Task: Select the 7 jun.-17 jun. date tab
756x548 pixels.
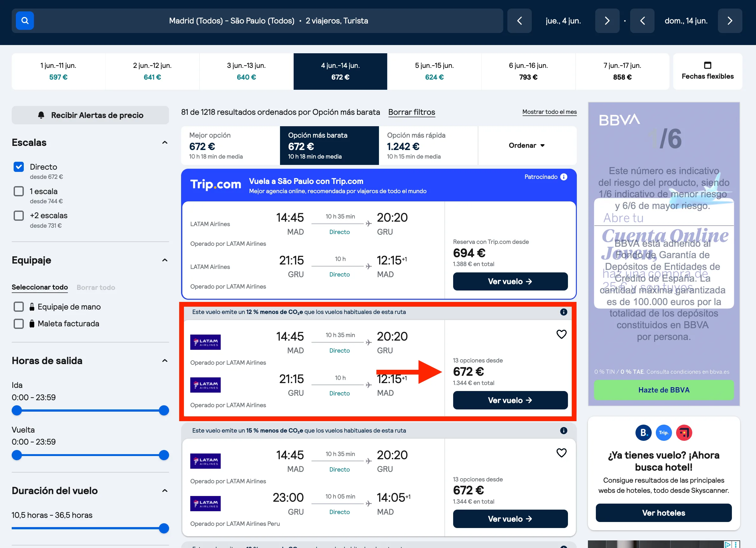Action: [x=622, y=71]
